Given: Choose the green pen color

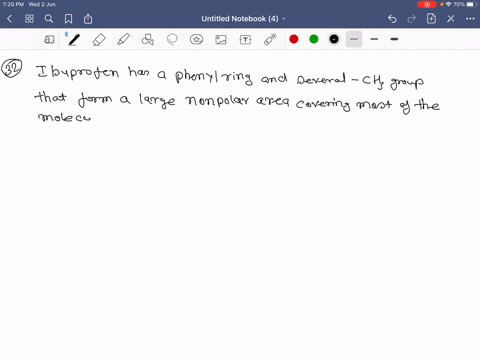Looking at the screenshot, I should [314, 39].
